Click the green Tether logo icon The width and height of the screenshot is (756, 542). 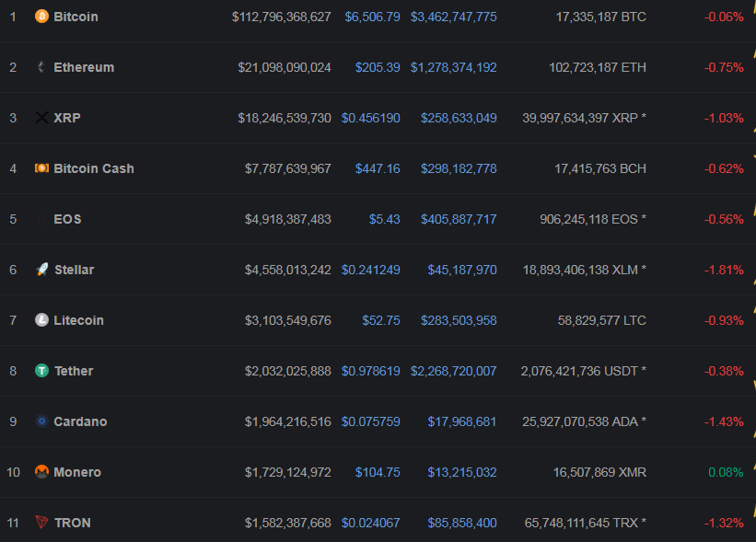[41, 371]
